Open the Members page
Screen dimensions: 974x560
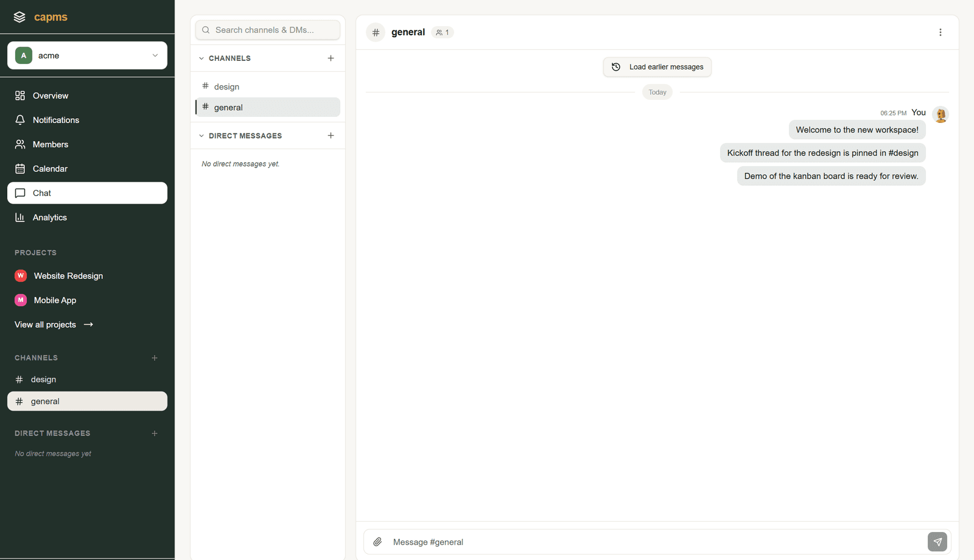[x=87, y=144]
